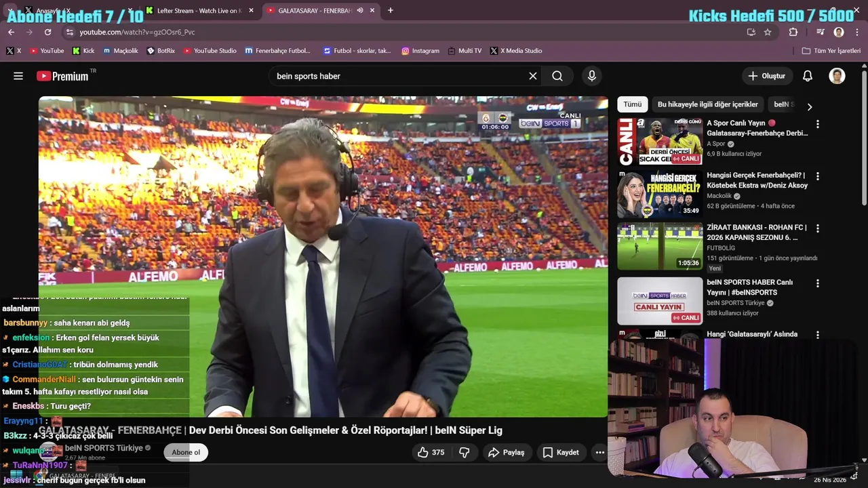Open a new browser tab
This screenshot has height=488, width=868.
(x=390, y=10)
